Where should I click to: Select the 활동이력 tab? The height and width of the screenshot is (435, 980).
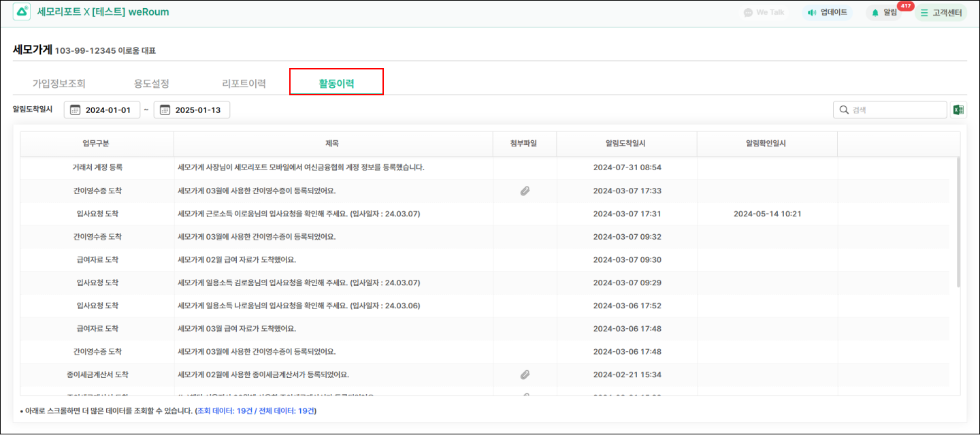(x=336, y=84)
